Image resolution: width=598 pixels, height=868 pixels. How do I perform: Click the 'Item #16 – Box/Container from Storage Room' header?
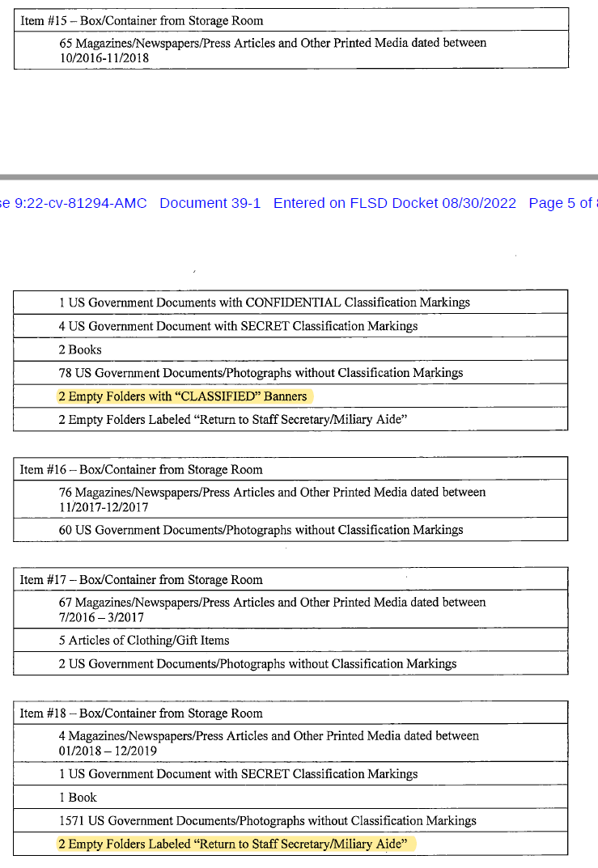[x=291, y=469]
